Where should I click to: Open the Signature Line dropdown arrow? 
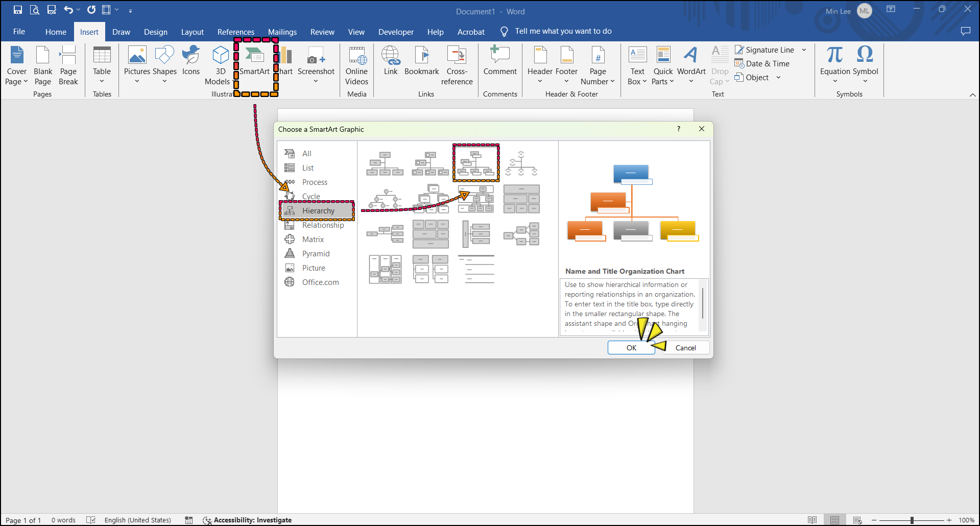804,50
